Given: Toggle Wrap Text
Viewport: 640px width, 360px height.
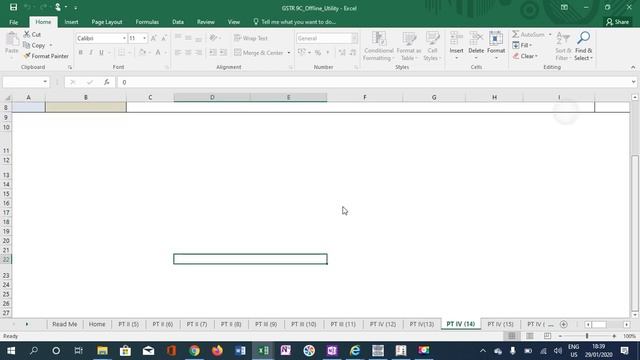Looking at the screenshot, I should [251, 38].
